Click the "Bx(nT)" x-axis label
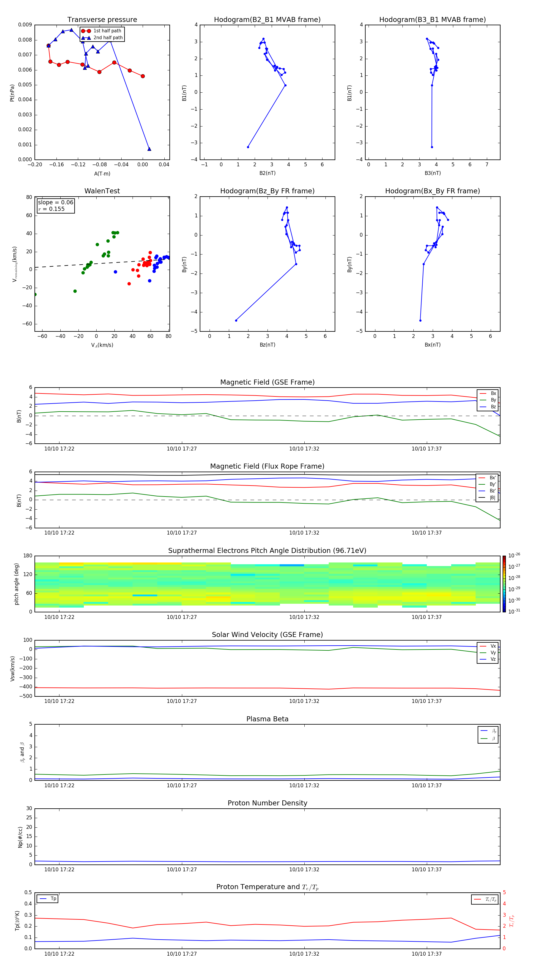Viewport: 535px width, 980px height. [x=432, y=345]
